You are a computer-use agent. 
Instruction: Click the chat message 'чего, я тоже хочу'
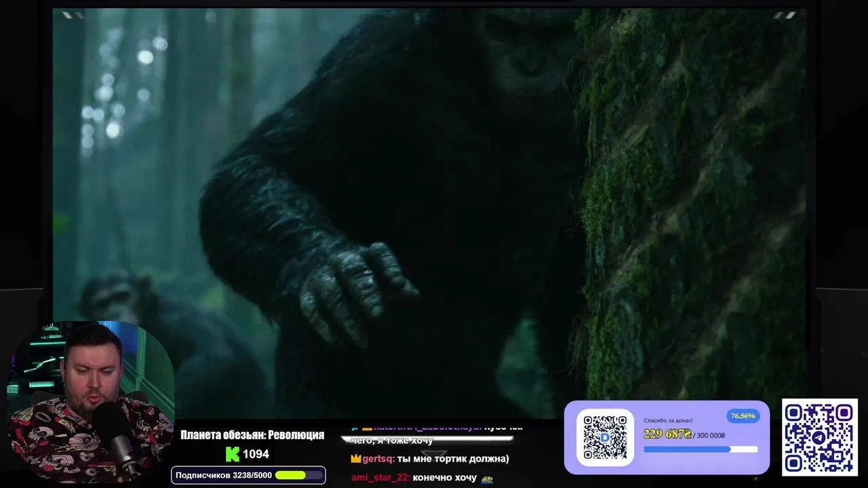[x=392, y=441]
